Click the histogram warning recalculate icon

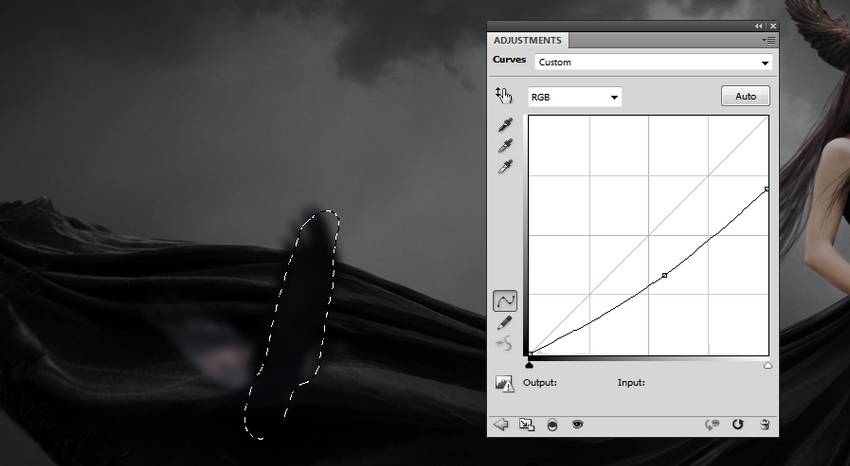[504, 383]
